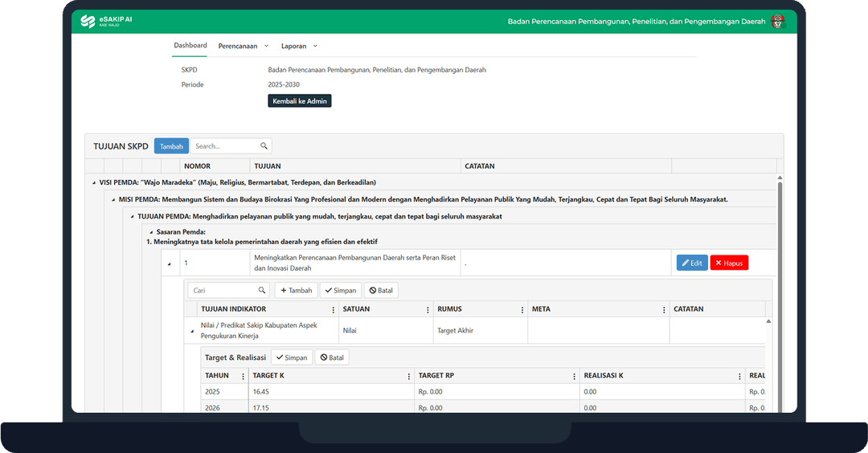Open column menu dots for TAHUN header
Image resolution: width=868 pixels, height=453 pixels.
243,376
